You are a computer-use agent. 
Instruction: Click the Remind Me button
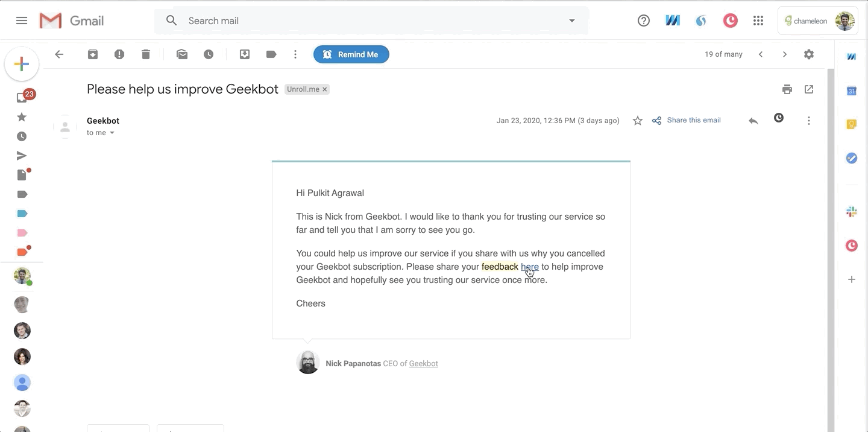pyautogui.click(x=351, y=54)
